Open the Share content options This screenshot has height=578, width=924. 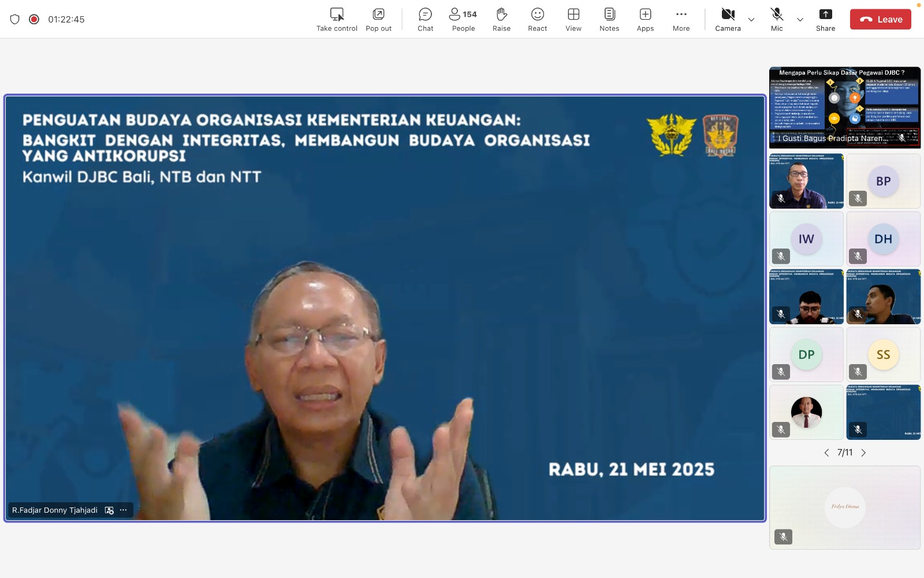[825, 18]
